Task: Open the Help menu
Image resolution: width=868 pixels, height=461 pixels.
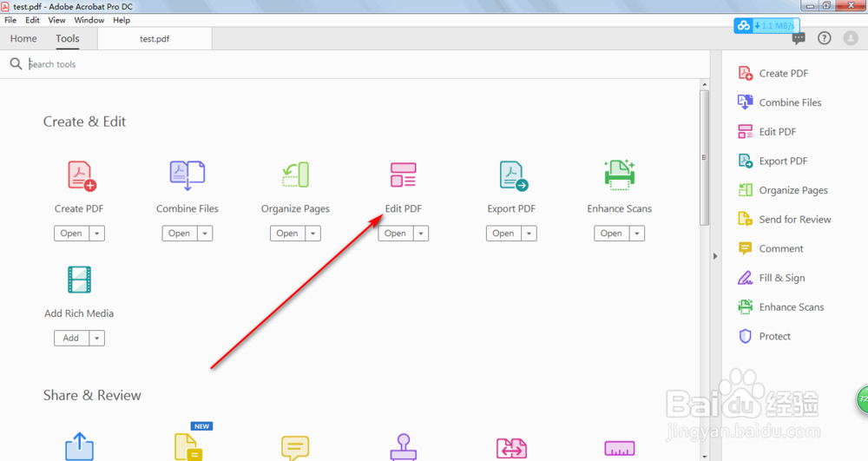Action: tap(122, 20)
